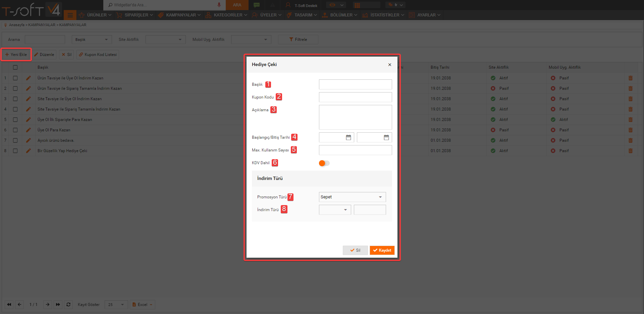Click the orange hamburger menu icon
644x314 pixels.
click(70, 15)
